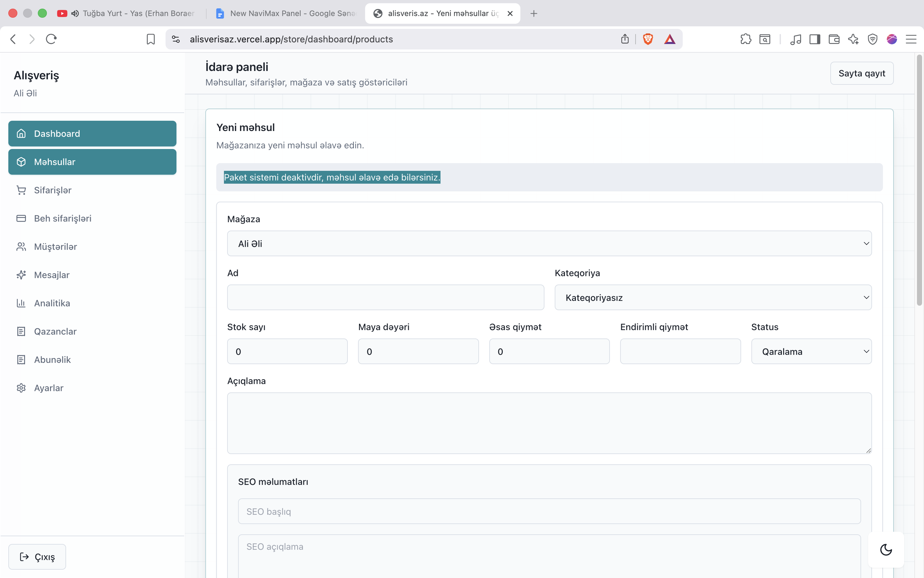This screenshot has width=924, height=578.
Task: Select the Məhsullar sidebar button
Action: [x=92, y=162]
